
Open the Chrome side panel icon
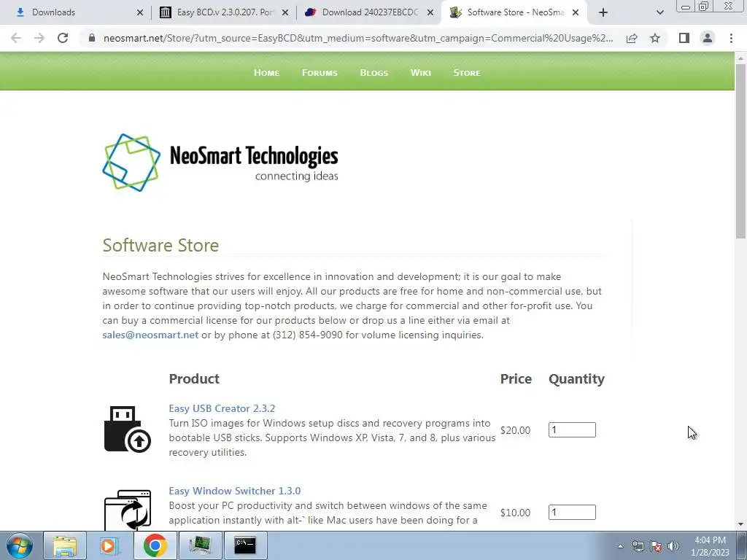(684, 38)
